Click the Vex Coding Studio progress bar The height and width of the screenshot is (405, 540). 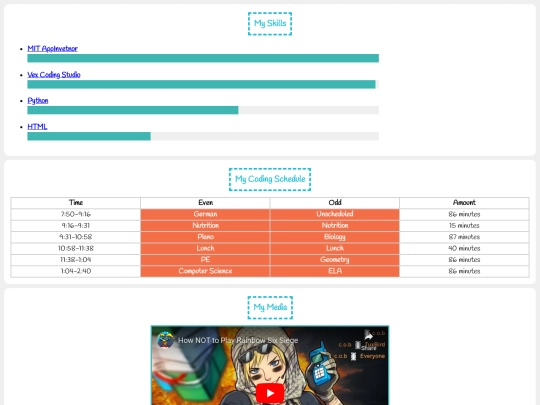click(203, 84)
